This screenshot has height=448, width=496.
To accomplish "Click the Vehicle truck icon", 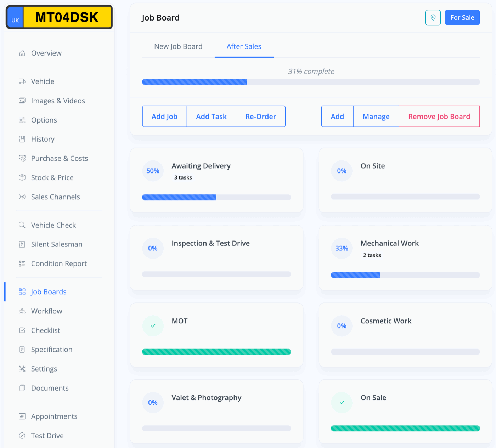I will point(22,81).
